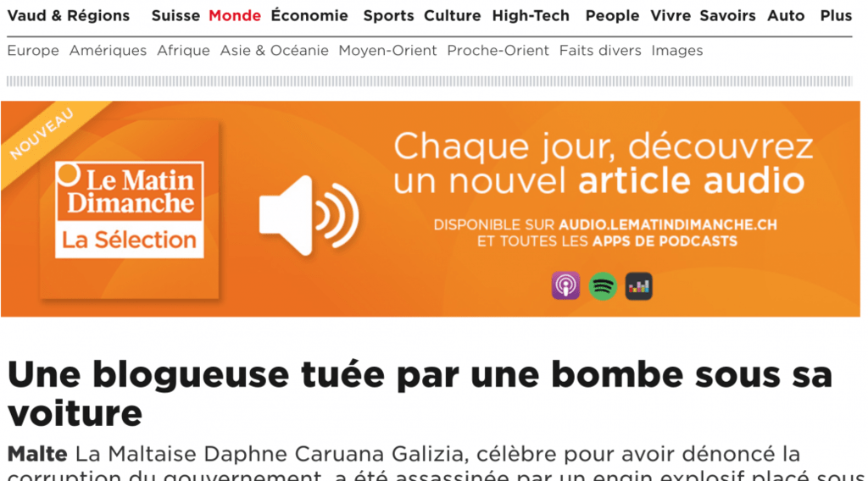Open Vaud & Régions section
Screen dimensions: 868x481
[69, 15]
